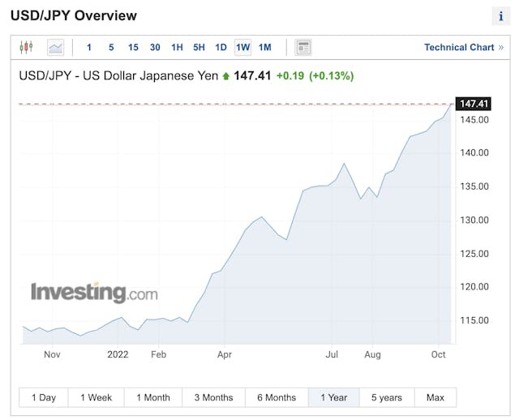Choose the 1D interval

221,47
